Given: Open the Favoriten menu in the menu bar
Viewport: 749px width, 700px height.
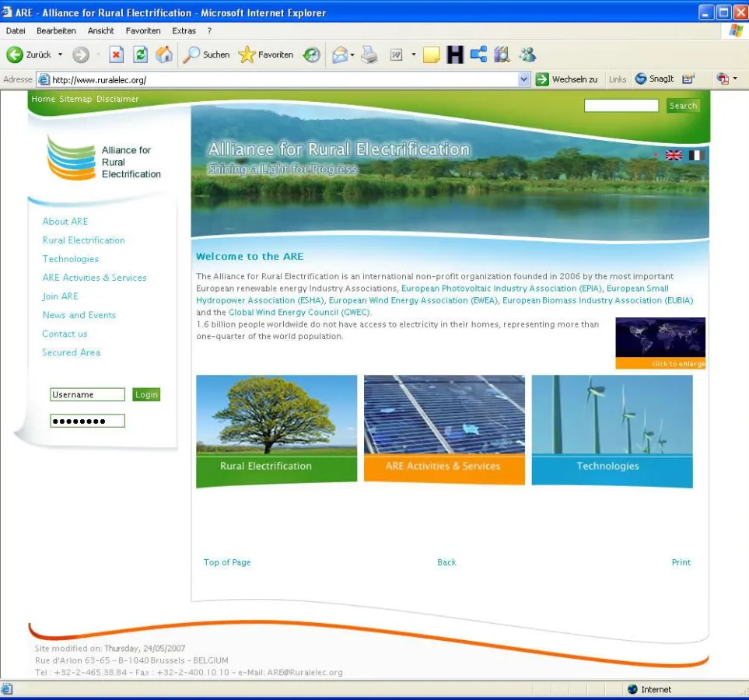Looking at the screenshot, I should point(143,30).
